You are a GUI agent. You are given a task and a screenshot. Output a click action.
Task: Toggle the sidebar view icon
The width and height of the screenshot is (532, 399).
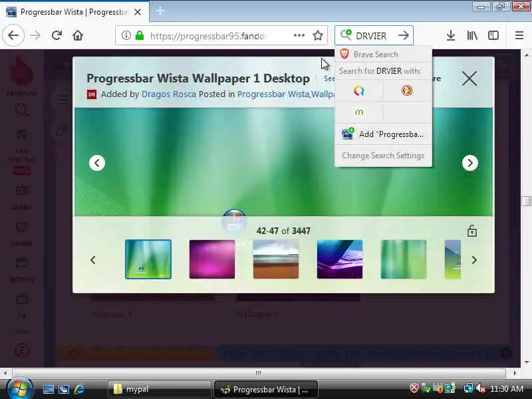(493, 35)
